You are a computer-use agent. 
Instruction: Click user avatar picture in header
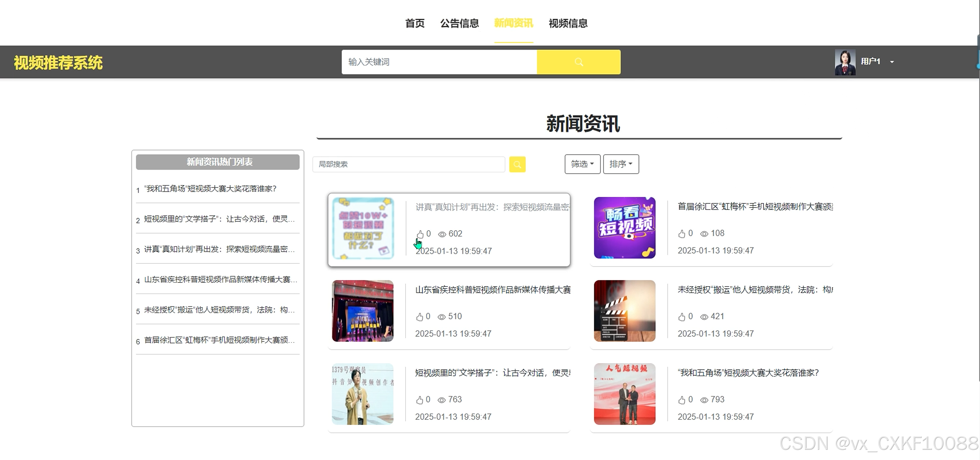click(x=844, y=62)
